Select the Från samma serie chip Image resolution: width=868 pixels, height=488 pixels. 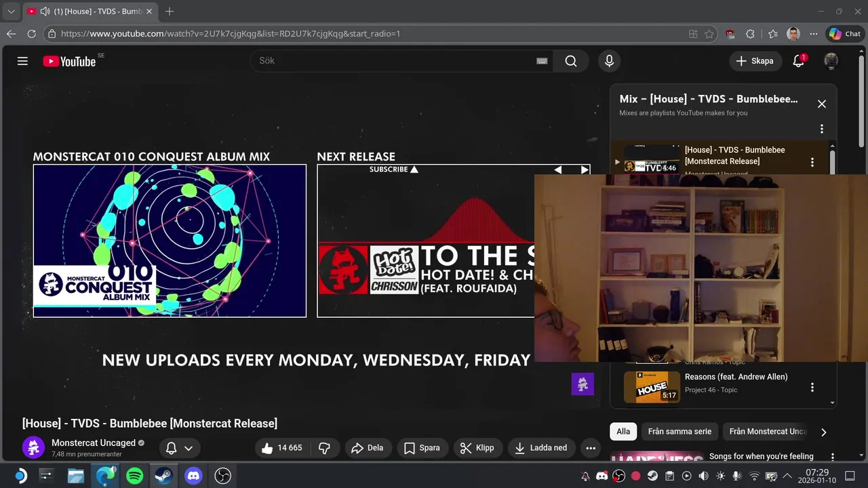pyautogui.click(x=679, y=431)
